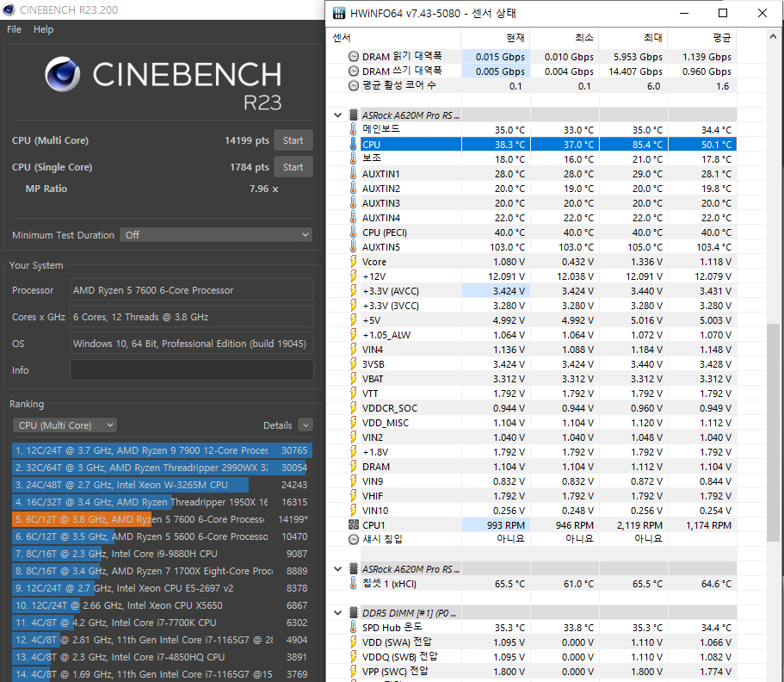Viewport: 784px width, 682px height.
Task: Click the CPU1 current value 993 RPM
Action: [x=505, y=525]
